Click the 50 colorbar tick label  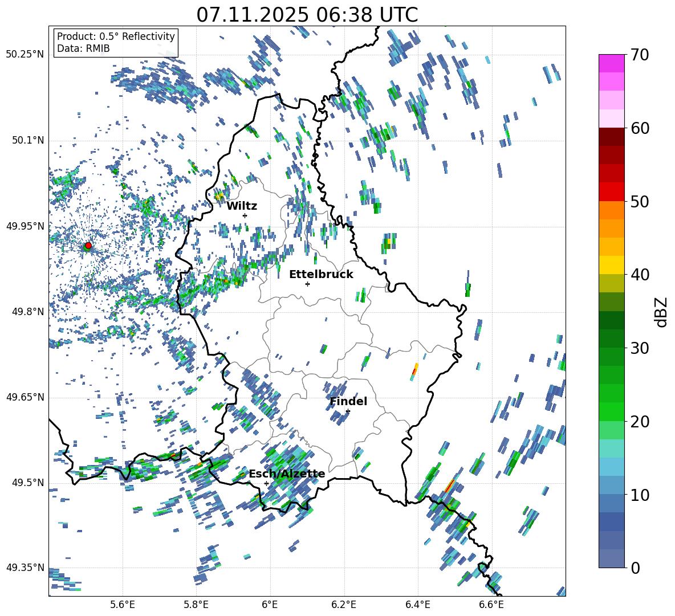coord(640,201)
